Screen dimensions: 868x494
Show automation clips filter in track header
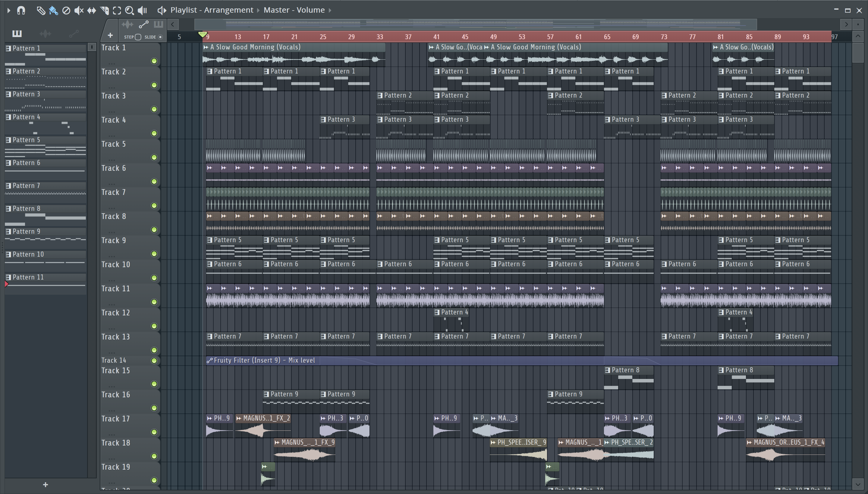[x=143, y=24]
